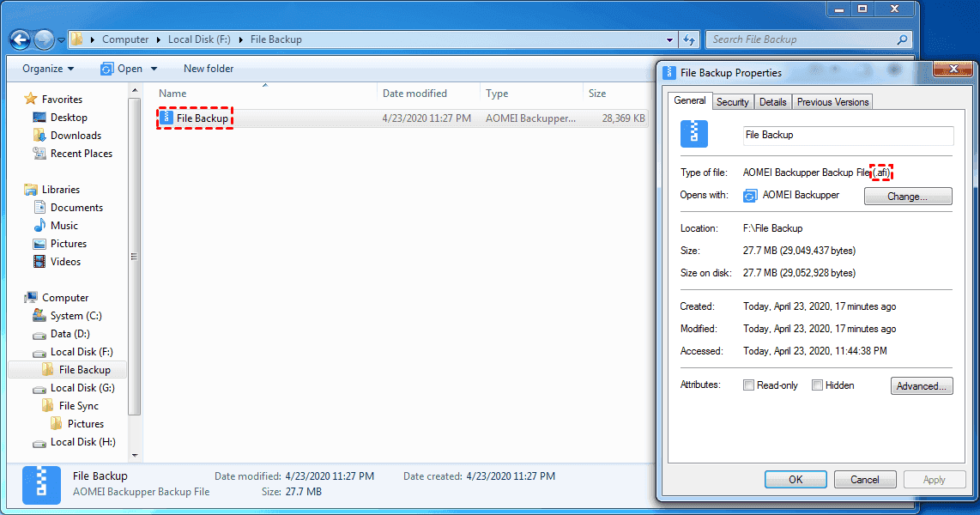Click the File Backup file icon in list

point(166,118)
